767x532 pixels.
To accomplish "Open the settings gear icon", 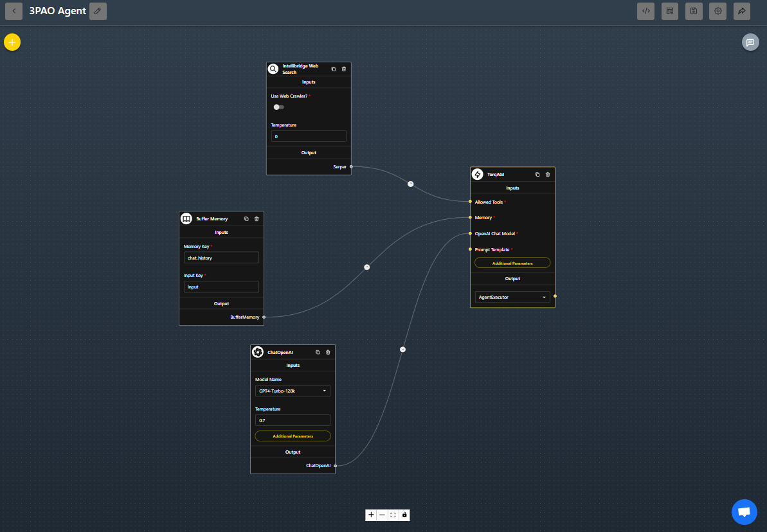I will (718, 11).
